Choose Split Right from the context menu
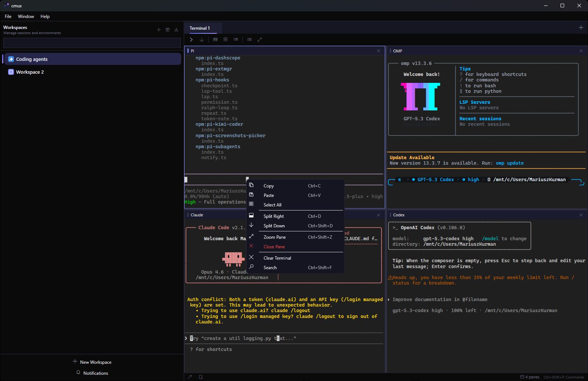The height and width of the screenshot is (381, 588). (x=296, y=216)
